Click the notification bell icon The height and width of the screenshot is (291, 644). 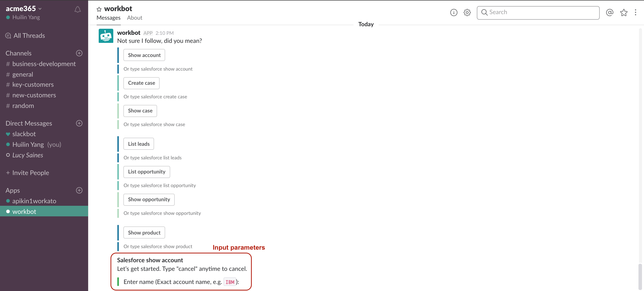77,9
